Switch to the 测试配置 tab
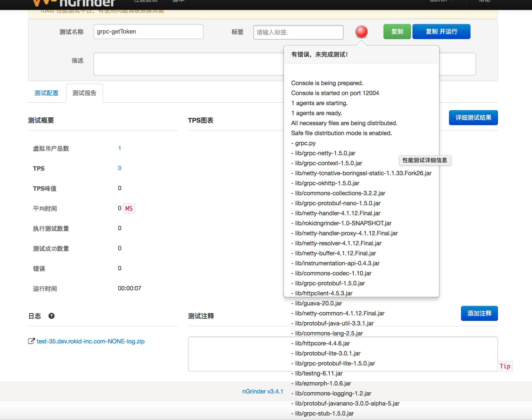Screen dimensions: 532x420 click(x=46, y=93)
